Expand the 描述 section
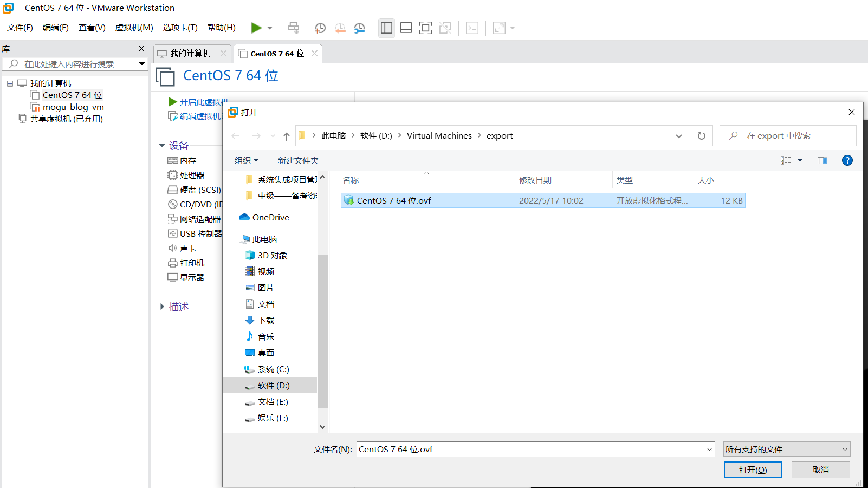This screenshot has height=488, width=868. tap(162, 307)
